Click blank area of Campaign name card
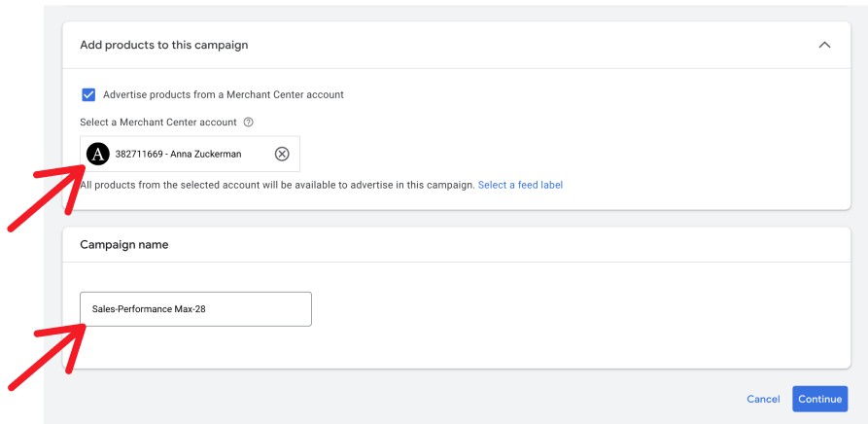This screenshot has height=424, width=868. pyautogui.click(x=583, y=321)
